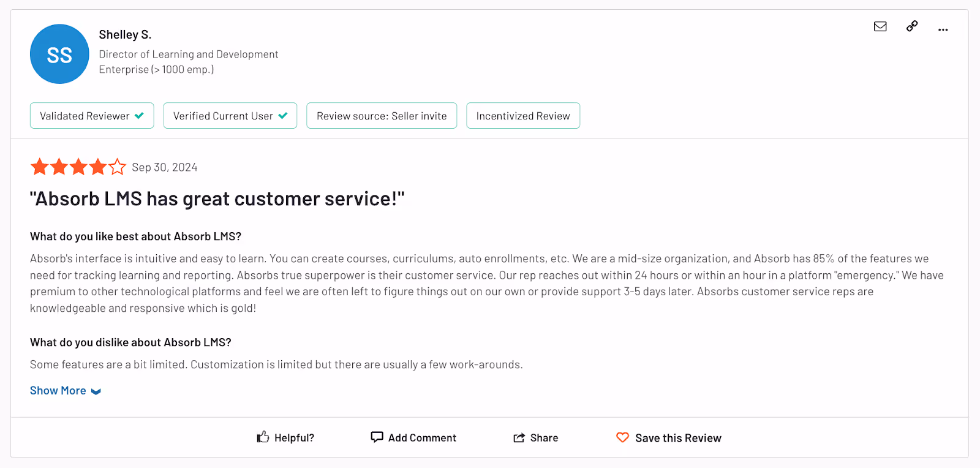The width and height of the screenshot is (980, 468).
Task: Open Shelley S. reviewer name
Action: 125,35
